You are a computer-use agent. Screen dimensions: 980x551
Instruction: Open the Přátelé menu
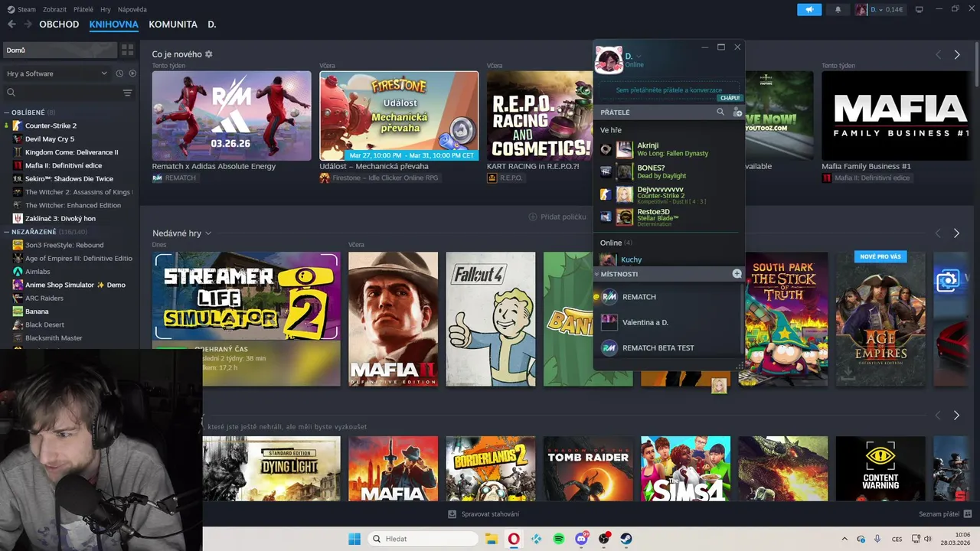tap(83, 9)
